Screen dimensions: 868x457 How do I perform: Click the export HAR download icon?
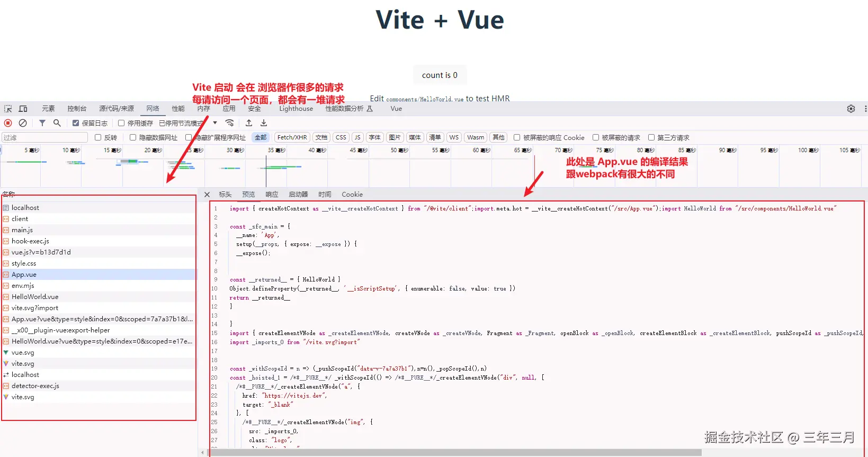[263, 123]
